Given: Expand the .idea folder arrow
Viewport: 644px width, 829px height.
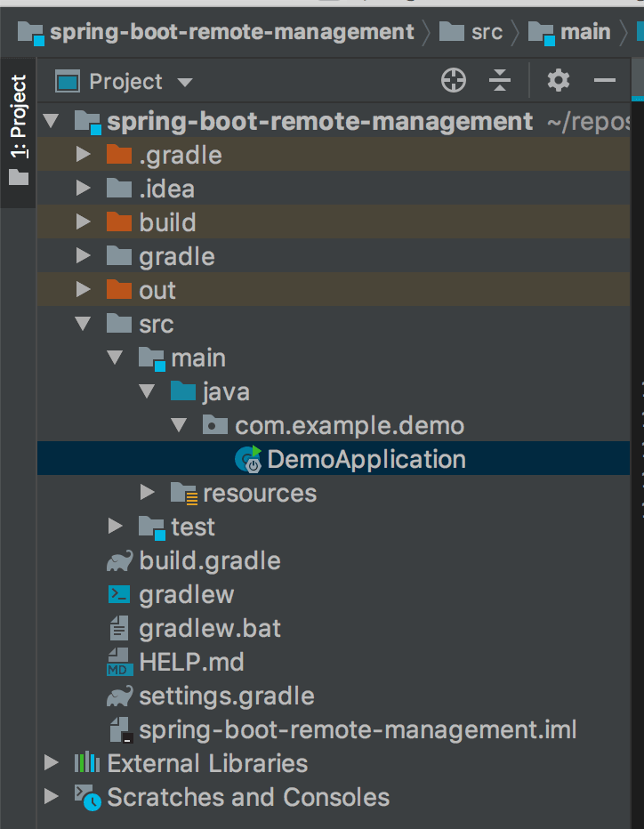Looking at the screenshot, I should (83, 189).
